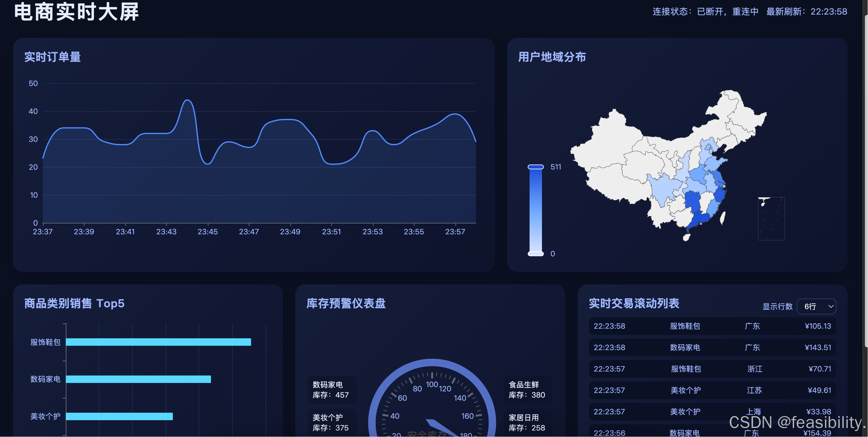Click the 连接状态 reconnecting status text

coord(705,12)
